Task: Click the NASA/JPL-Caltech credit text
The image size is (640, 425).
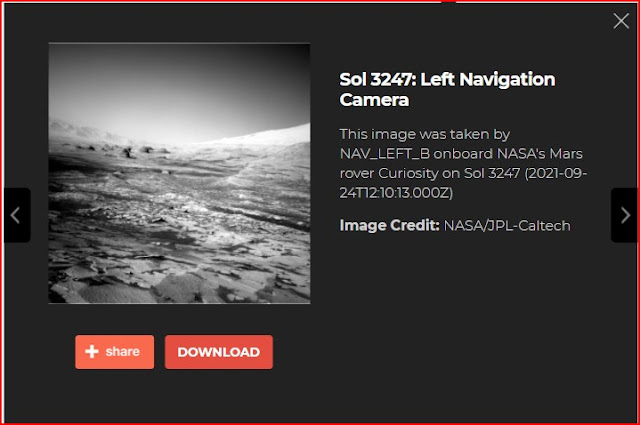Action: coord(507,226)
